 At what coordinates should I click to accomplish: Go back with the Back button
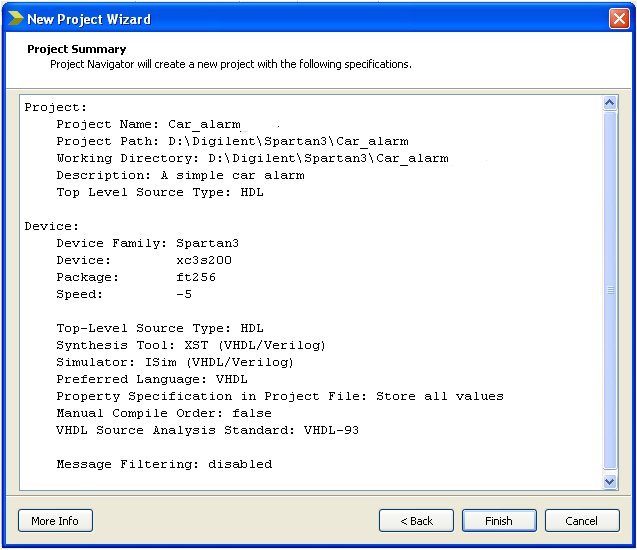pyautogui.click(x=416, y=521)
